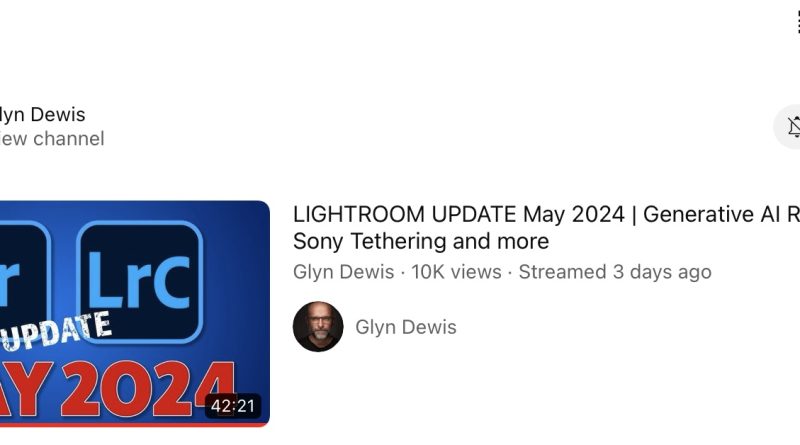Toggle the crossed-out notification bell
The width and height of the screenshot is (800, 445).
(x=795, y=127)
